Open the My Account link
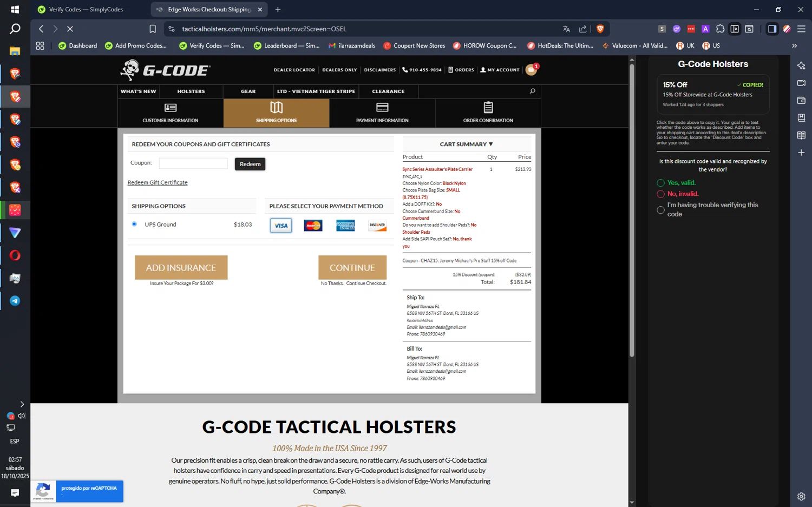 [x=500, y=70]
